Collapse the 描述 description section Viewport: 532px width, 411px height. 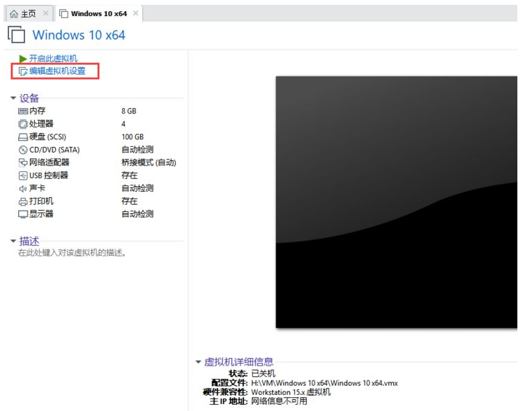click(13, 241)
